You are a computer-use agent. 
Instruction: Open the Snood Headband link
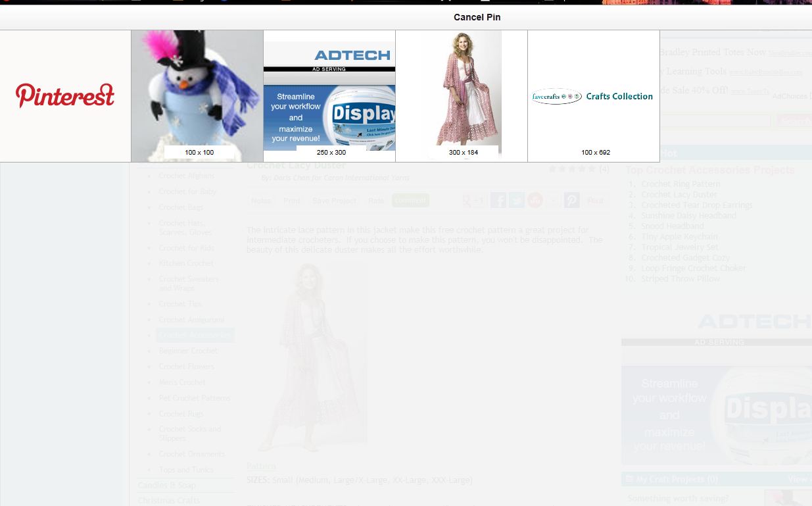tap(673, 226)
